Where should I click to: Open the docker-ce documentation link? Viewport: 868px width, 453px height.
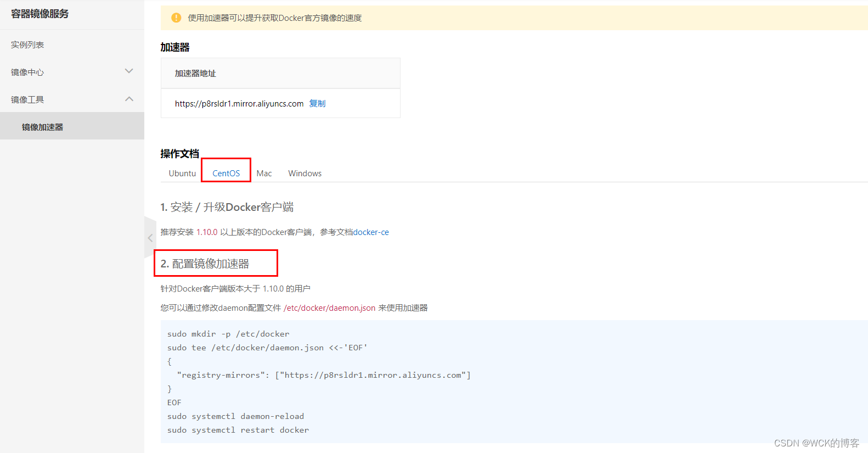pyautogui.click(x=371, y=232)
